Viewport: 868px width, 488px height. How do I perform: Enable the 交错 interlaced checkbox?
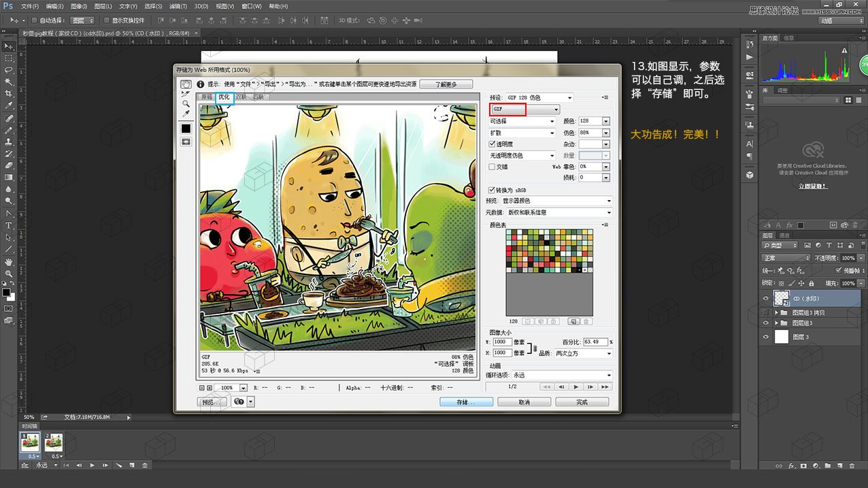coord(491,166)
